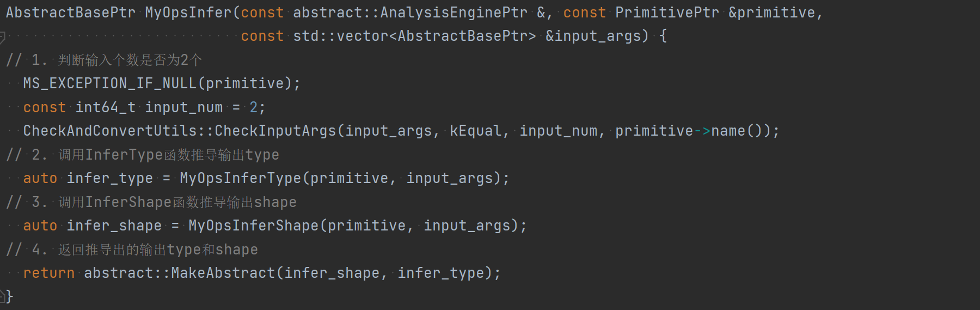Collapse the MyOpsInfer function fold marker
The image size is (980, 310).
tap(3, 37)
